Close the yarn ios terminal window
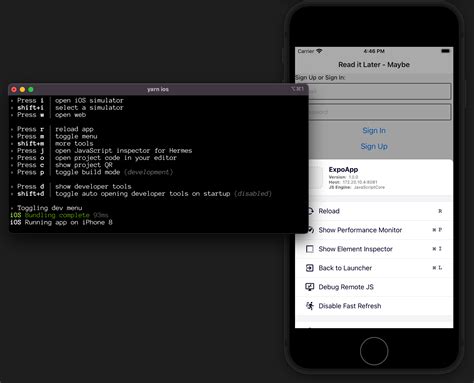The width and height of the screenshot is (474, 383). tap(14, 89)
